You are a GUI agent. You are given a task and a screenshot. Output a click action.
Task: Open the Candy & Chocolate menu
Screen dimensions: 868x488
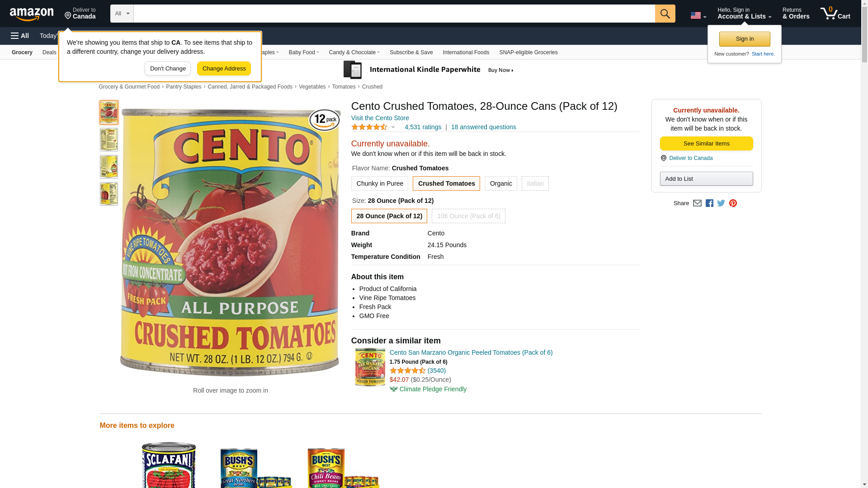[354, 52]
